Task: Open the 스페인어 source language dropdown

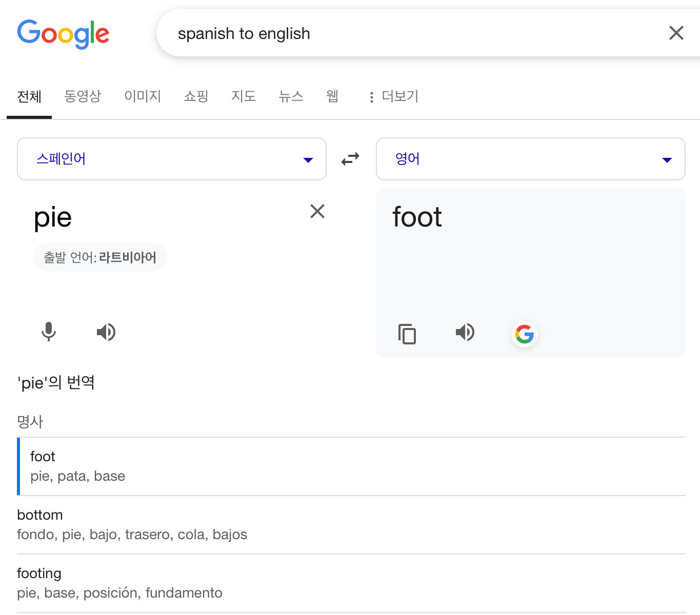Action: click(171, 159)
